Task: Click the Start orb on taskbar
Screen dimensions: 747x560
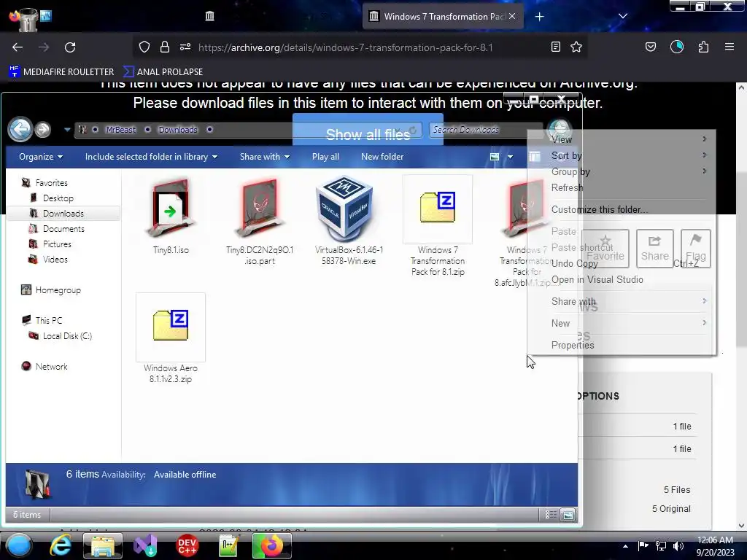Action: click(x=19, y=545)
